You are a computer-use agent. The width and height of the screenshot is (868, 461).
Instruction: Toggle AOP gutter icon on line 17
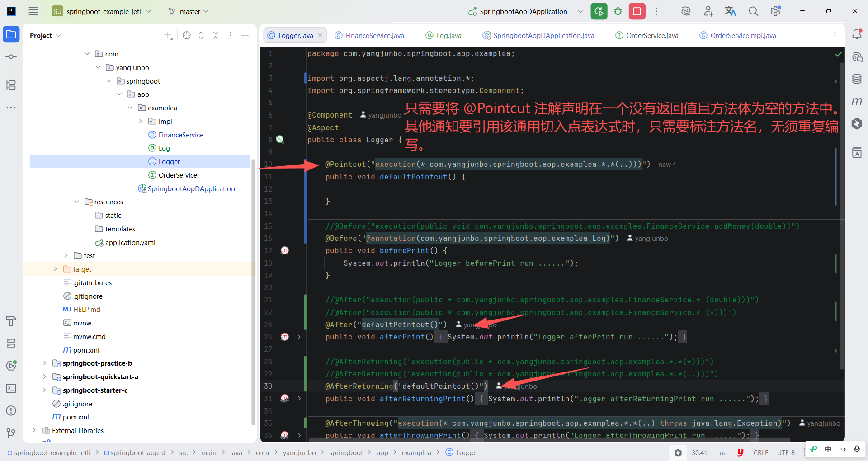tap(285, 250)
